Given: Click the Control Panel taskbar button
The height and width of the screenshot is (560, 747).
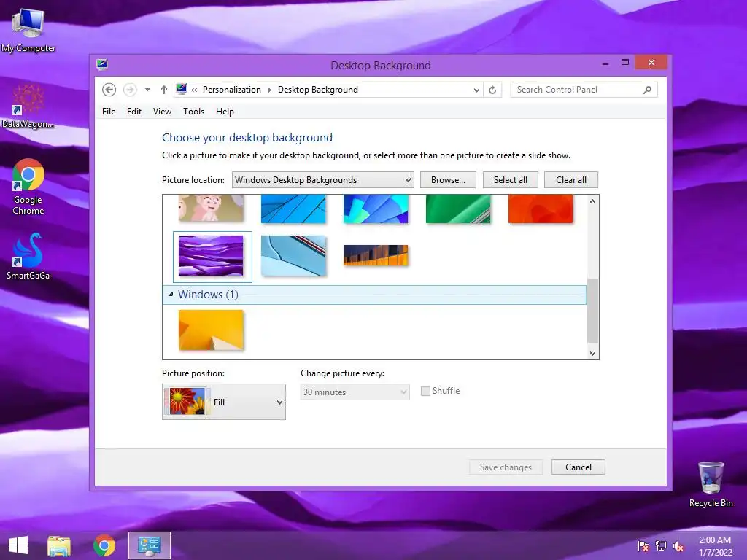Looking at the screenshot, I should click(x=149, y=545).
